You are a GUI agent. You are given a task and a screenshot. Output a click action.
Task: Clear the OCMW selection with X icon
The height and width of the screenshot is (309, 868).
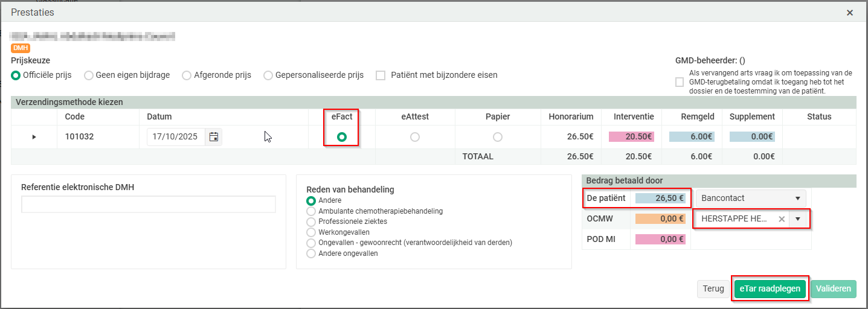[782, 219]
